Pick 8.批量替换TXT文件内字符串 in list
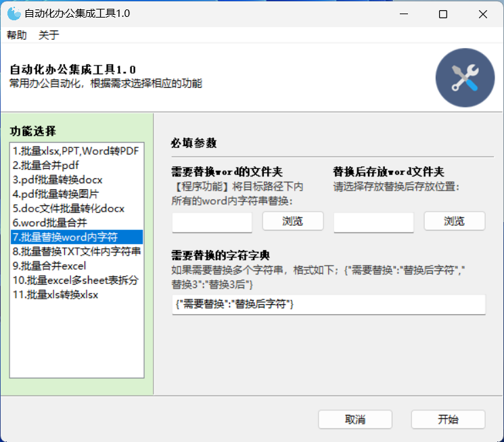504x442 pixels. click(x=76, y=251)
